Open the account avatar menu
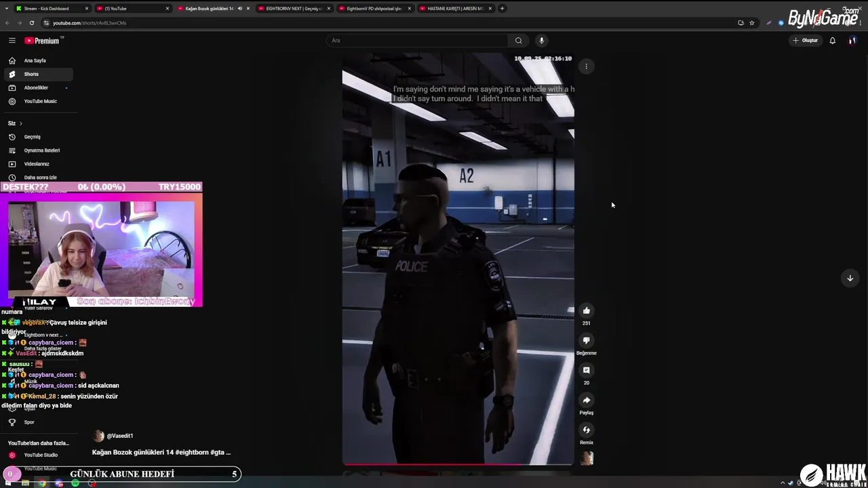This screenshot has height=488, width=868. pyautogui.click(x=852, y=41)
